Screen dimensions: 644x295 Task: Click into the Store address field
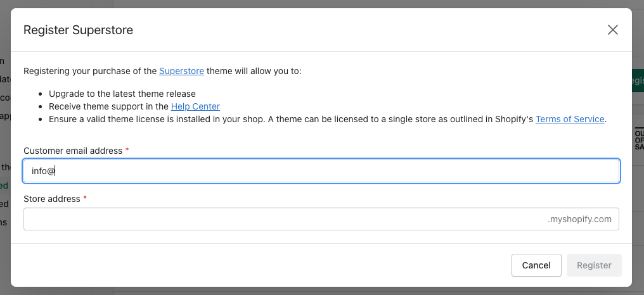(285, 219)
